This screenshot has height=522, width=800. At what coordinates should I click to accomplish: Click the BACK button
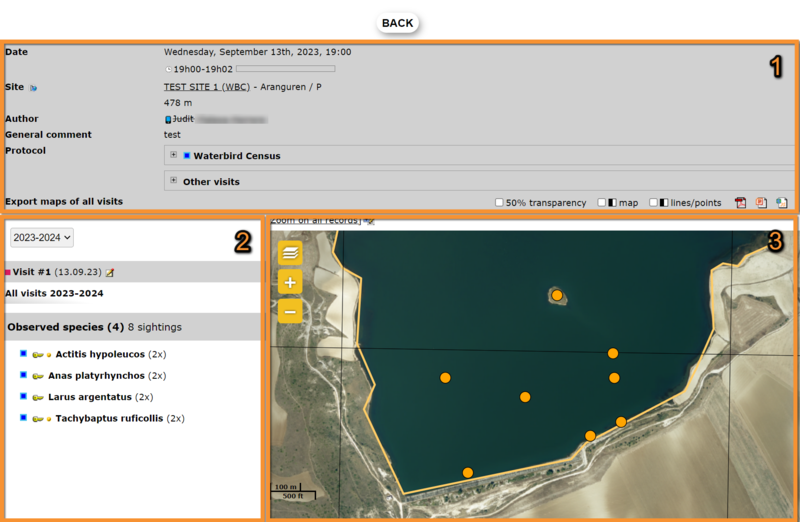coord(397,23)
